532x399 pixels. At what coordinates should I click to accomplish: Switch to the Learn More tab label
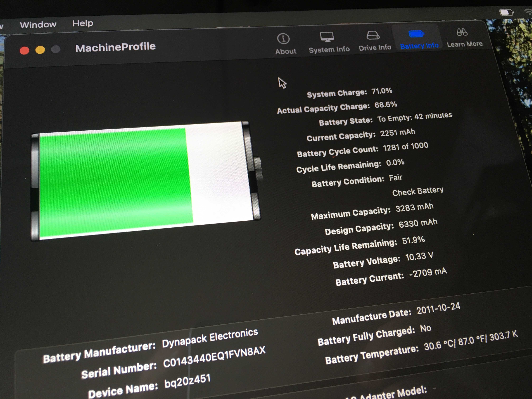click(x=465, y=44)
